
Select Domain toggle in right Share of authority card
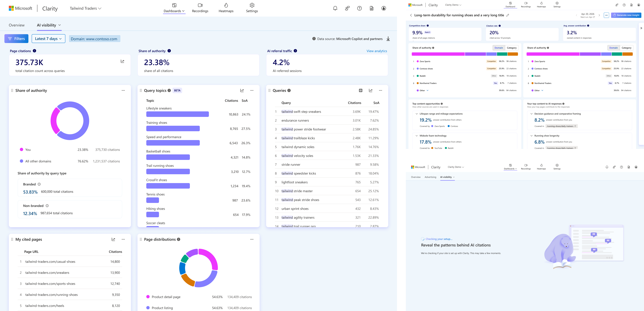tap(613, 48)
